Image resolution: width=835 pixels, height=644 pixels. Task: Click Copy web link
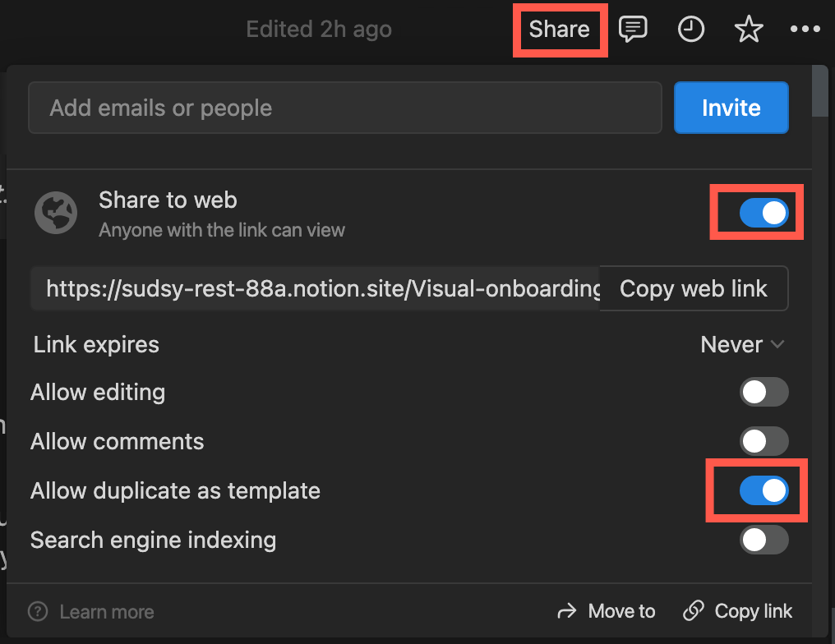coord(694,288)
